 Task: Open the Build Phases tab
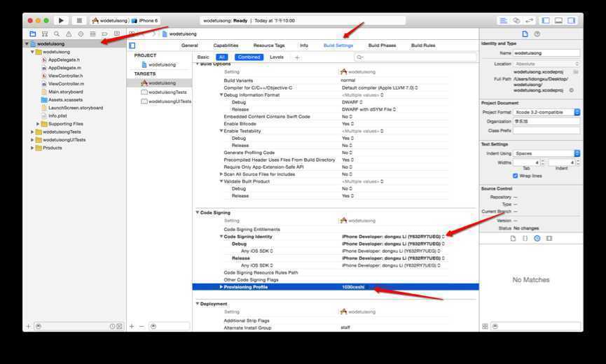383,45
